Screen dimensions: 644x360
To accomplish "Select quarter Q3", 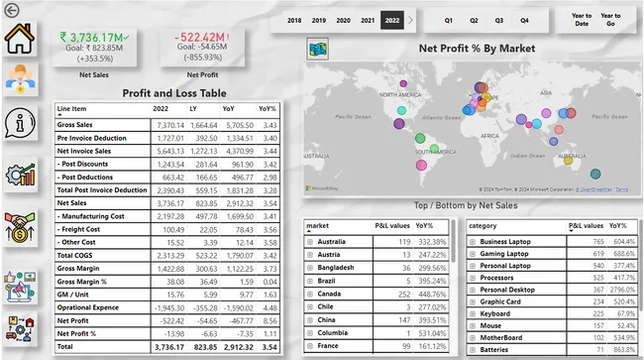I will (x=499, y=20).
